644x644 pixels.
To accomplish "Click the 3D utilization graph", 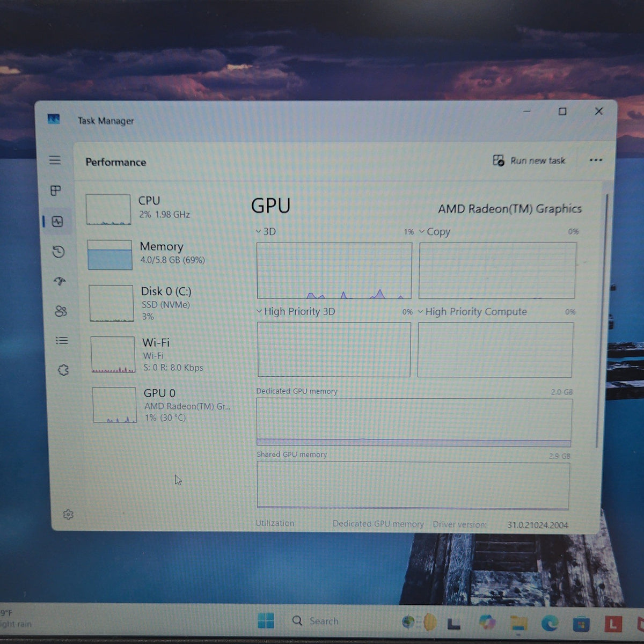I will click(334, 270).
